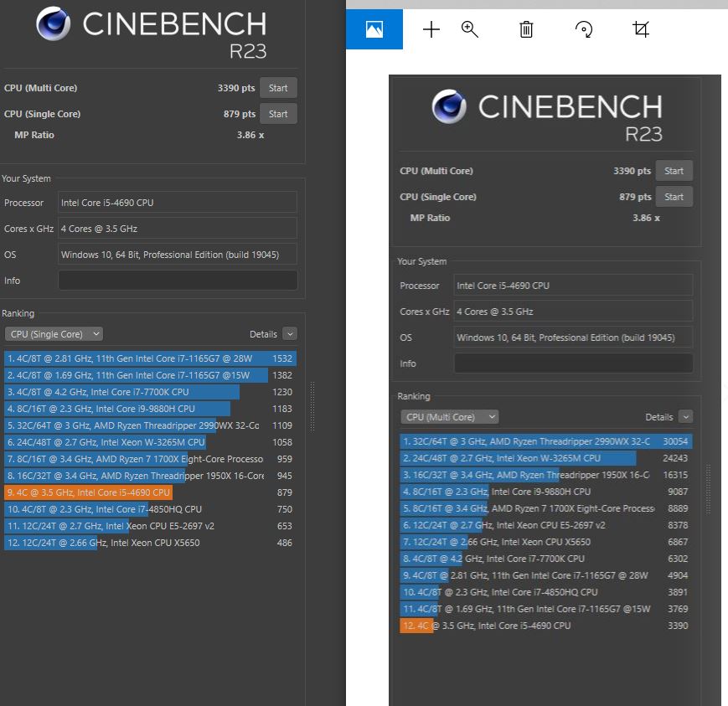The height and width of the screenshot is (706, 728).
Task: Select Xeon X5650 row scoring 486
Action: (151, 542)
